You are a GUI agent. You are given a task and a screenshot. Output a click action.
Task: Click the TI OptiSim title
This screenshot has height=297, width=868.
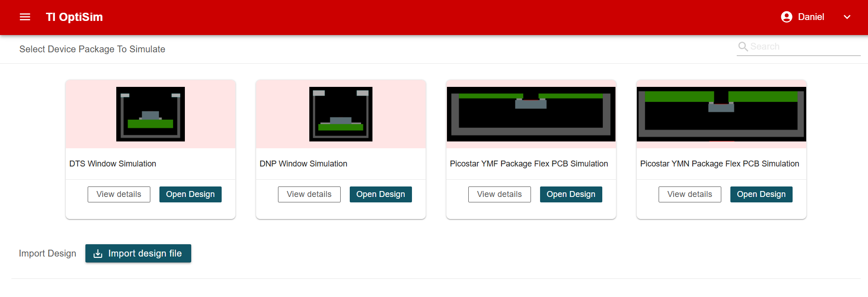coord(74,17)
